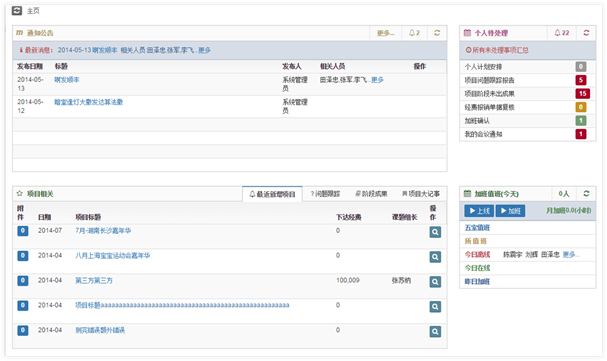Click red 1 badge for 我的会议通知

(581, 134)
